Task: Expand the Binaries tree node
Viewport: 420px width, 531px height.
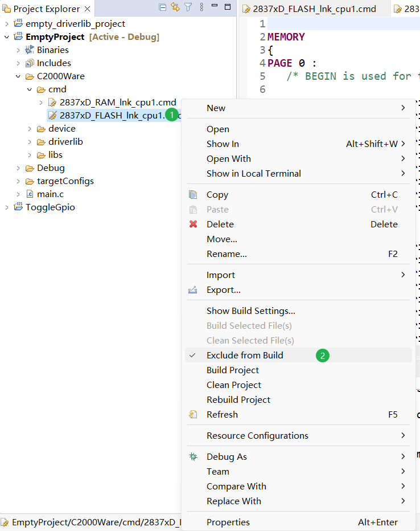Action: 18,50
